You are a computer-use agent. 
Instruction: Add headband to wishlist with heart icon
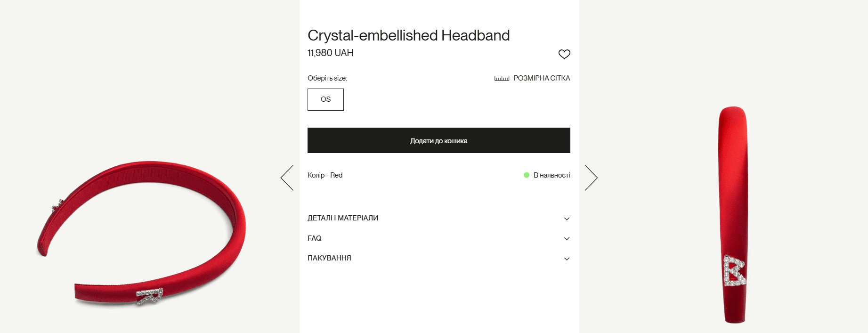[564, 54]
